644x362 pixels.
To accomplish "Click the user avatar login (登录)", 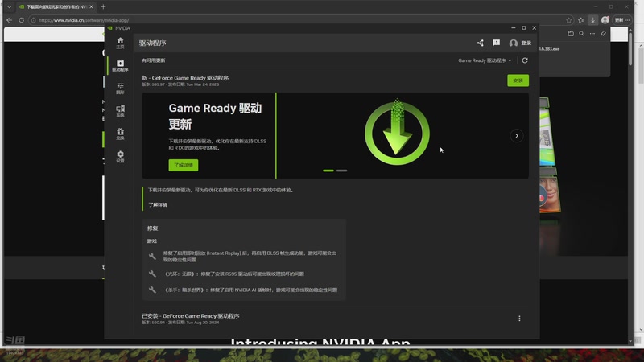I will (x=520, y=43).
